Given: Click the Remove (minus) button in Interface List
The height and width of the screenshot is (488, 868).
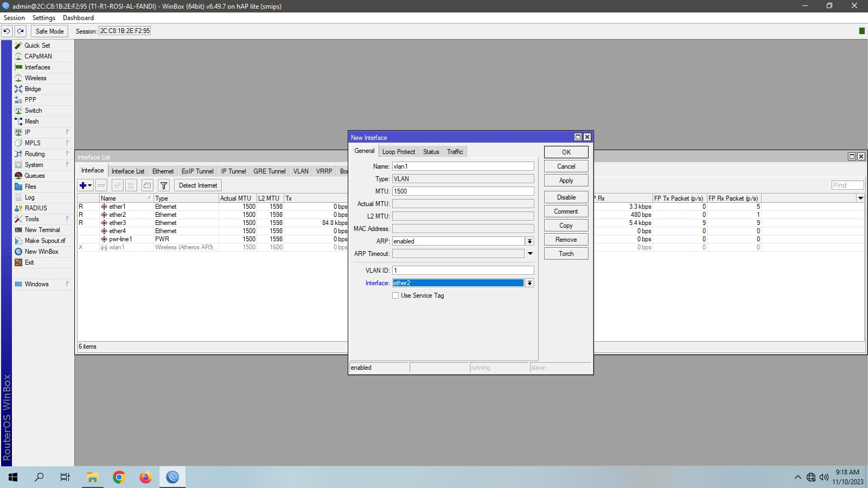Looking at the screenshot, I should coord(101,185).
